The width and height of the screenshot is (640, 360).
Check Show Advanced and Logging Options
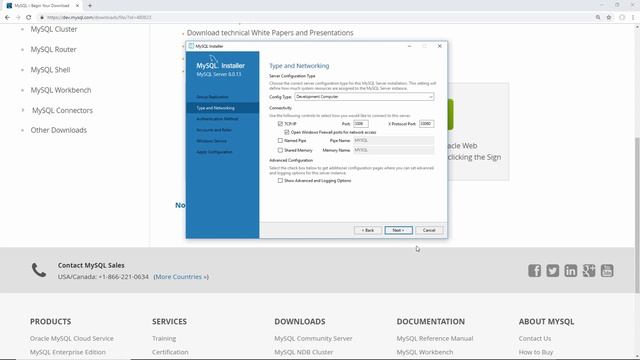pos(280,180)
